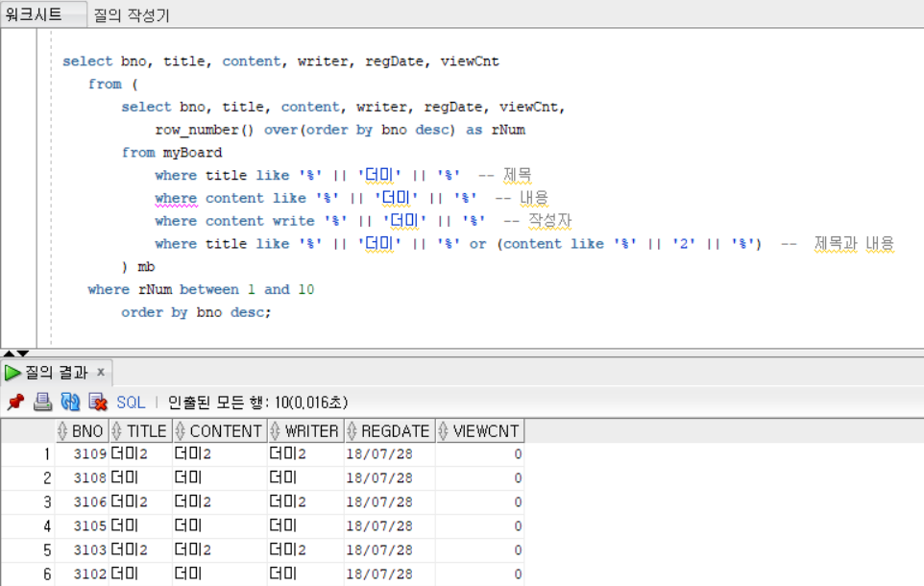Select WRITER cell in row 3106
924x586 pixels.
305,502
